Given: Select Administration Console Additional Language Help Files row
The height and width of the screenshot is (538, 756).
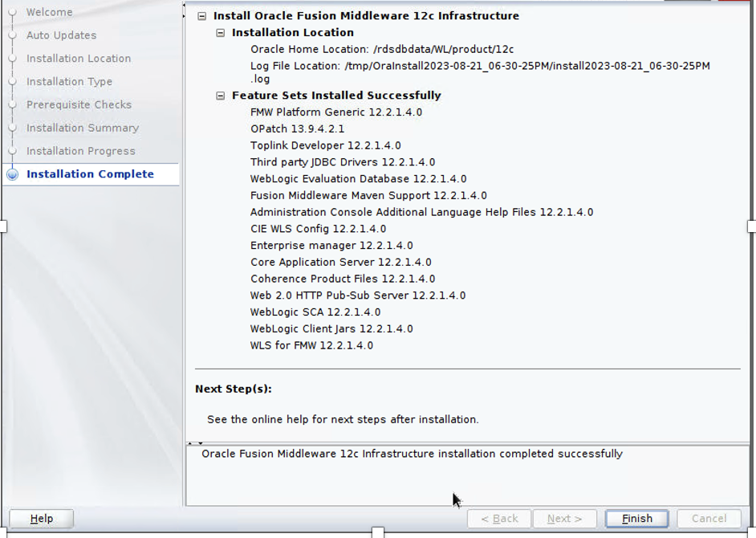Looking at the screenshot, I should [421, 212].
